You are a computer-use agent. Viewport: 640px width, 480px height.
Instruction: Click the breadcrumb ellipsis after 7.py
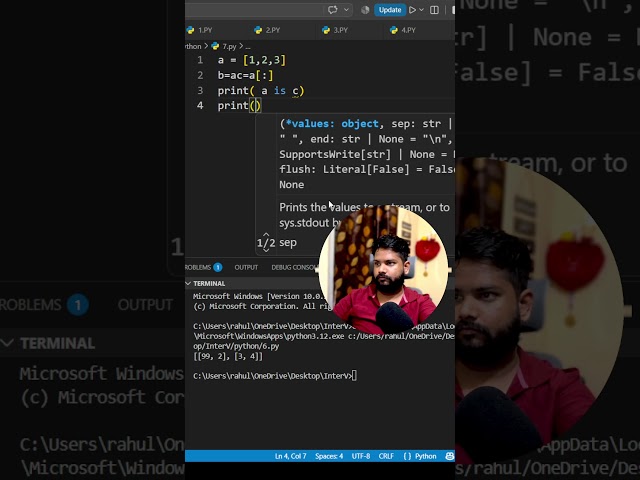(248, 47)
